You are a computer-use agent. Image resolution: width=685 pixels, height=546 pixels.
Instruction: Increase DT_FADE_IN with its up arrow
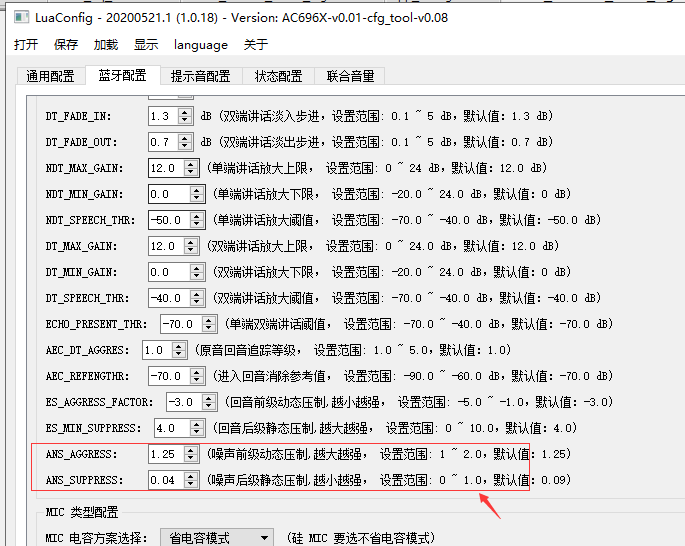point(185,112)
